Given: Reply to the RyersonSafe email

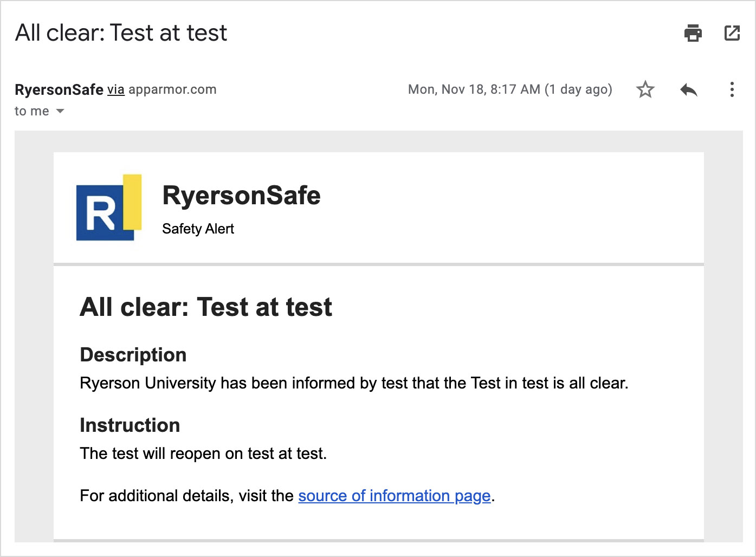Looking at the screenshot, I should pos(688,89).
